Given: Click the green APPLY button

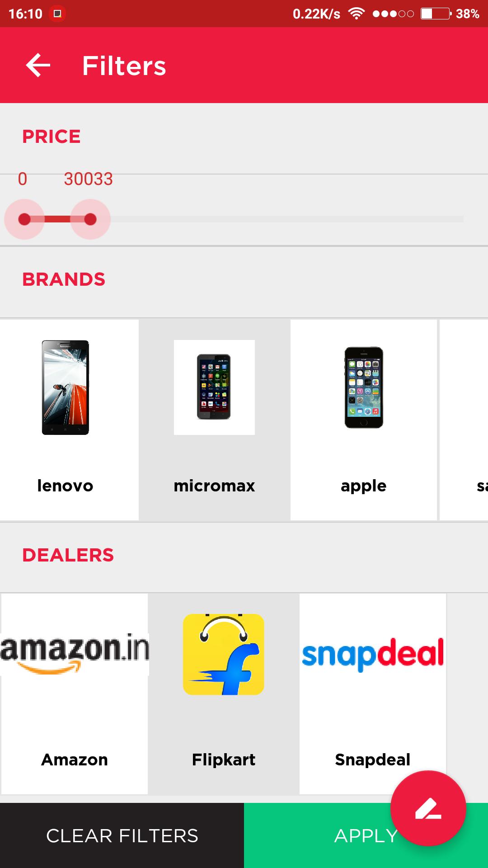Looking at the screenshot, I should pos(366,835).
